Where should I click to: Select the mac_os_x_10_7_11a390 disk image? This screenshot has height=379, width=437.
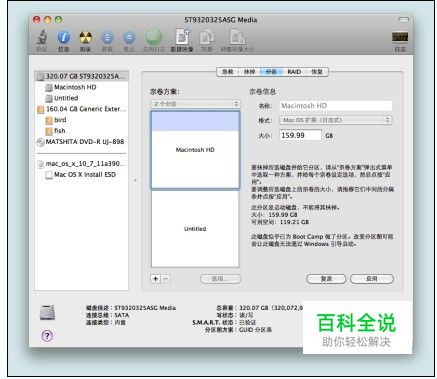82,164
